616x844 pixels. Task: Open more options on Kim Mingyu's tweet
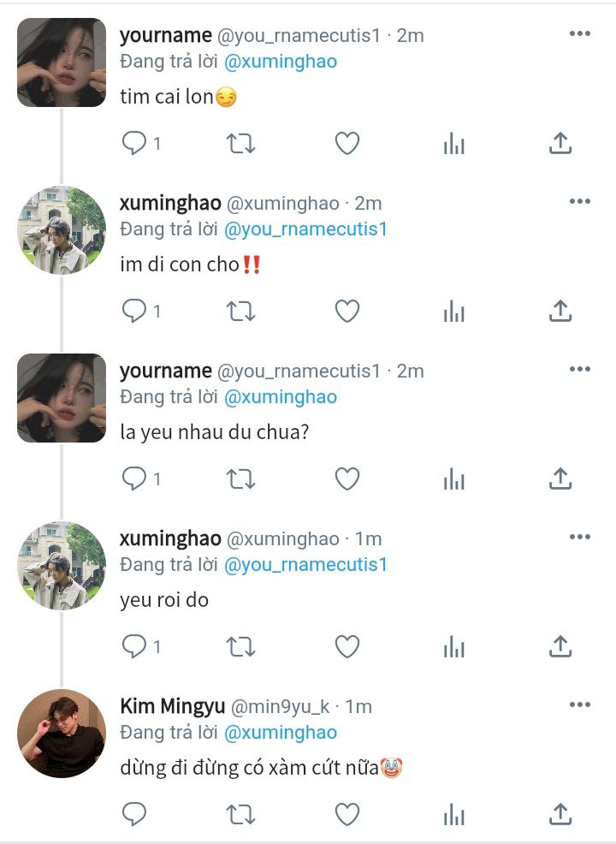click(580, 704)
